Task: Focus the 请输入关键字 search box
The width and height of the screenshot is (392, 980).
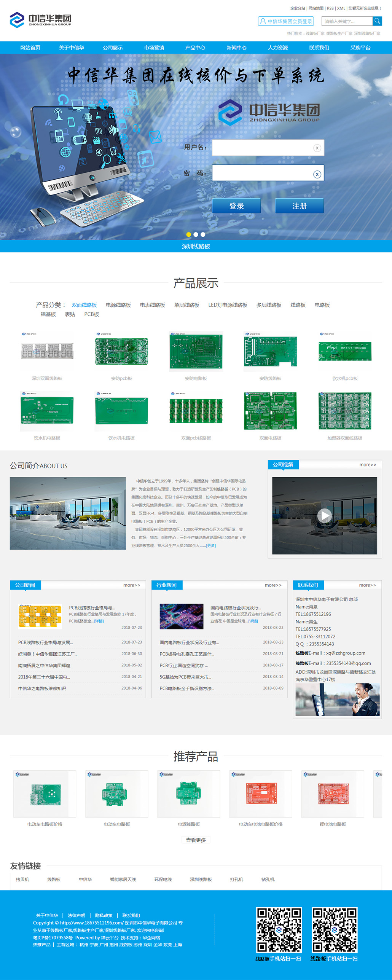Action: pos(347,21)
